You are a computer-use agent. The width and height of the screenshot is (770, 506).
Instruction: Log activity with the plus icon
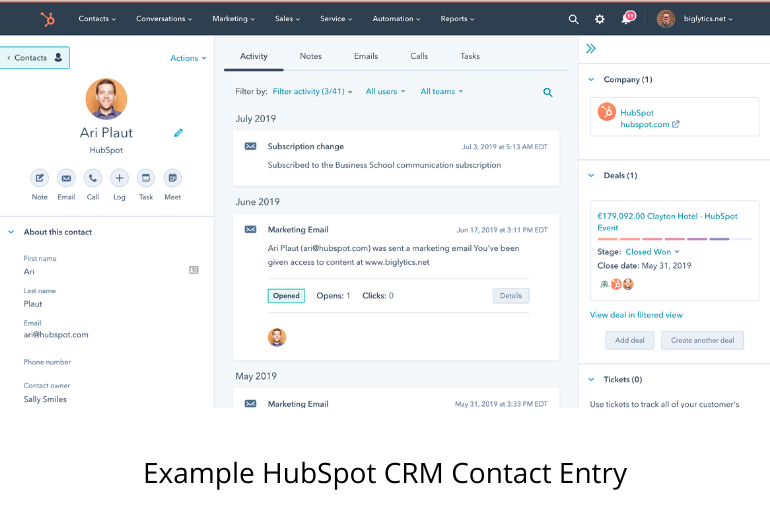(x=119, y=178)
